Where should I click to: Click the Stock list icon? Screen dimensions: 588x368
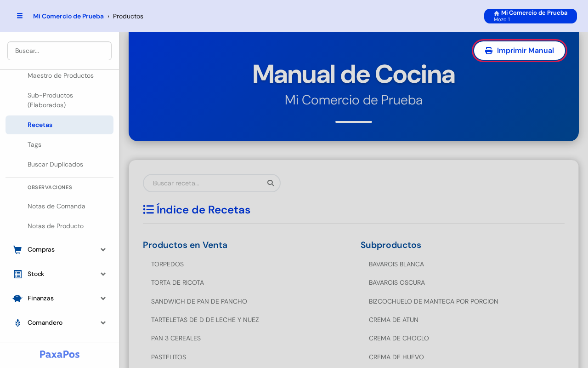pos(17,274)
